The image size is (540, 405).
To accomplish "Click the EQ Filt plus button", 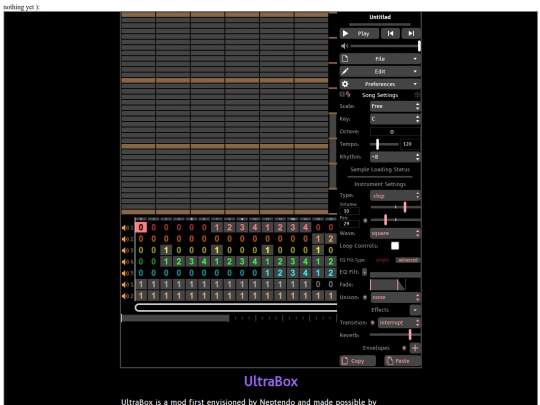I will (x=364, y=272).
